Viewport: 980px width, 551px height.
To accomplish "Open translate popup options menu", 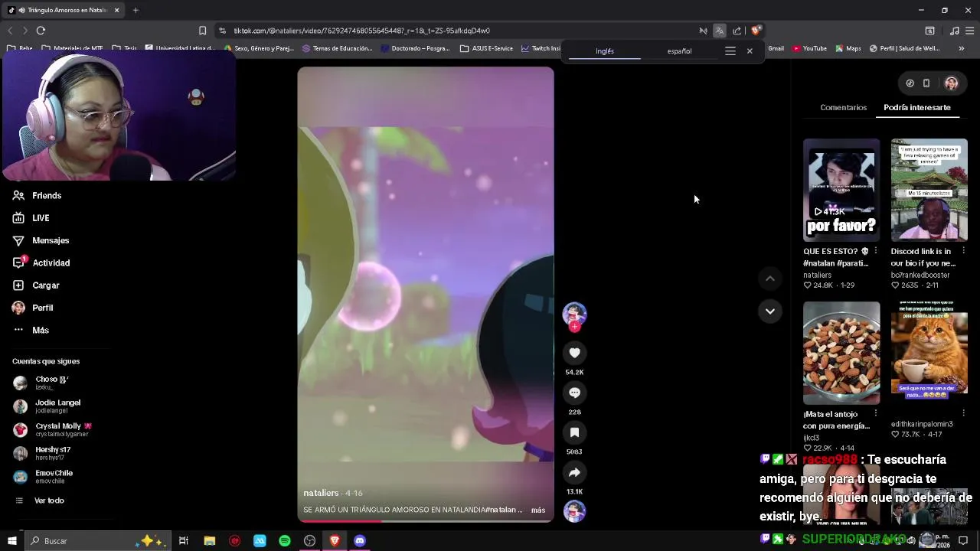I will click(x=730, y=51).
